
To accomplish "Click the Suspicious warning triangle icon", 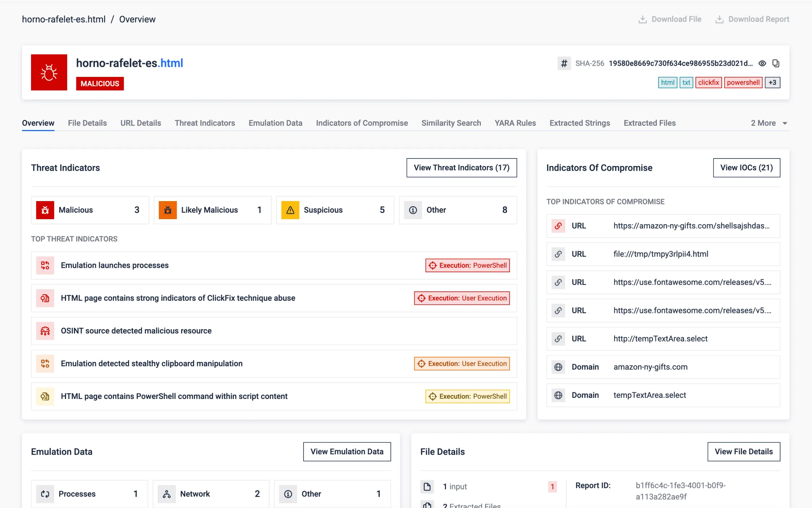I will [x=290, y=210].
